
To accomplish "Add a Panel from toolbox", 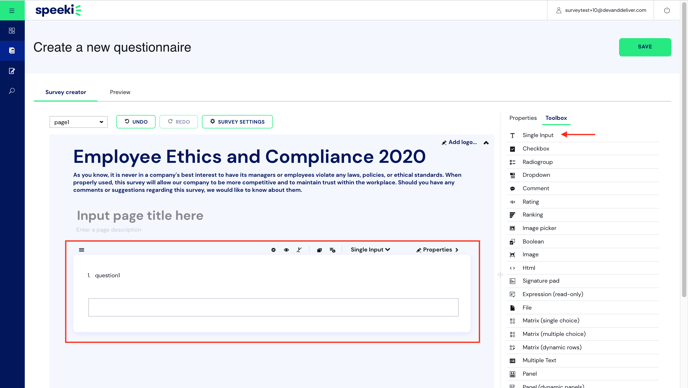I will pyautogui.click(x=583, y=374).
